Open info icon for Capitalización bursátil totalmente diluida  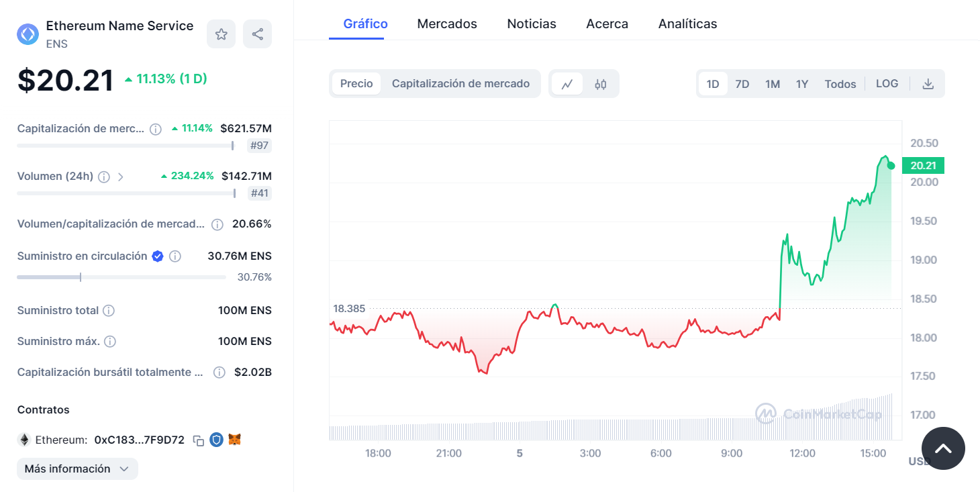[219, 373]
